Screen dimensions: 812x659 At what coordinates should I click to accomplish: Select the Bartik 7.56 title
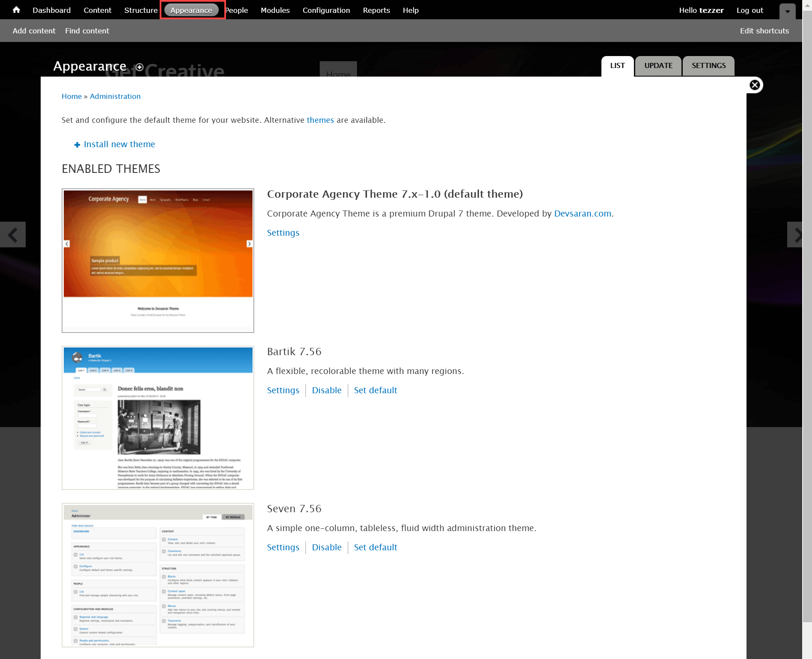coord(294,352)
